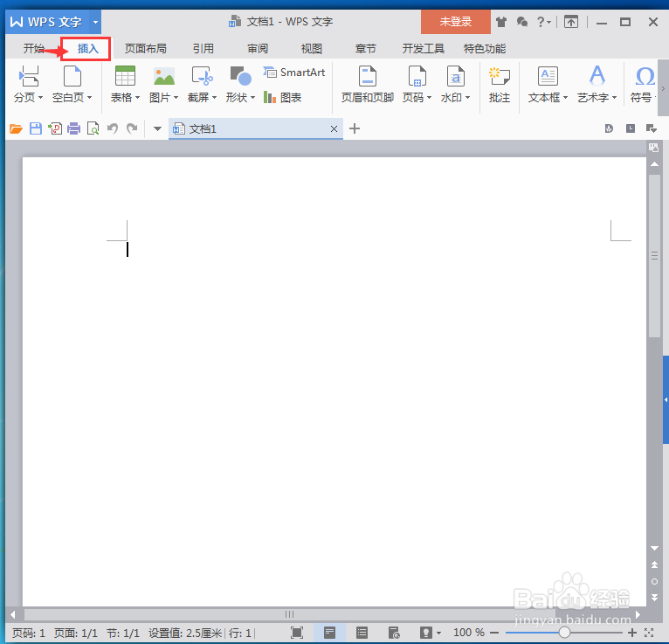Open the side task pane arrow
Image resolution: width=669 pixels, height=644 pixels.
coord(666,400)
